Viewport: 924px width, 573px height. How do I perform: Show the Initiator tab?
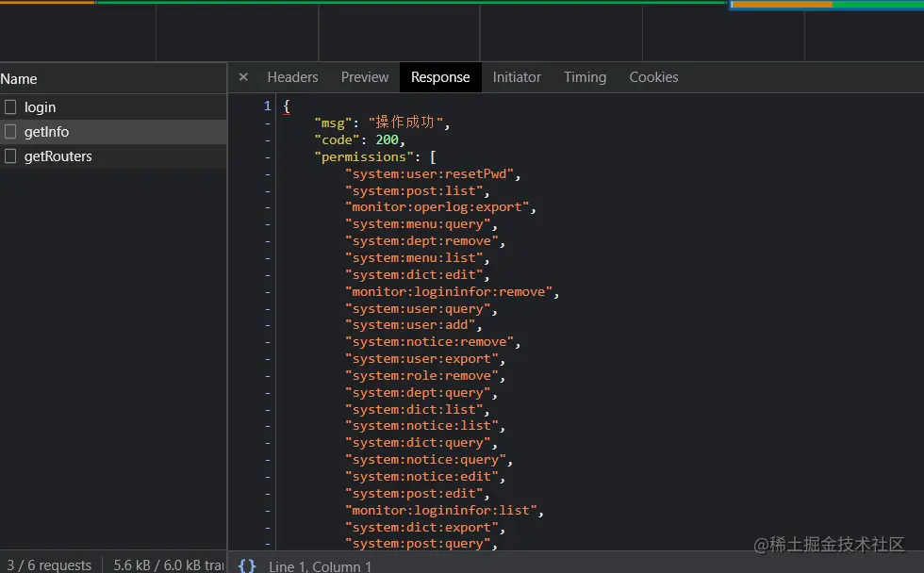tap(517, 77)
